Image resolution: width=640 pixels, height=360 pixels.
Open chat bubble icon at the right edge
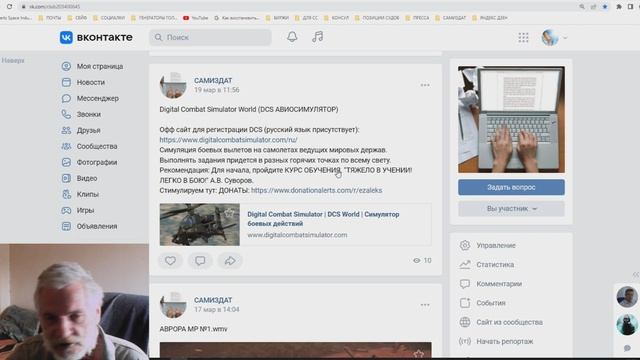pos(627,348)
